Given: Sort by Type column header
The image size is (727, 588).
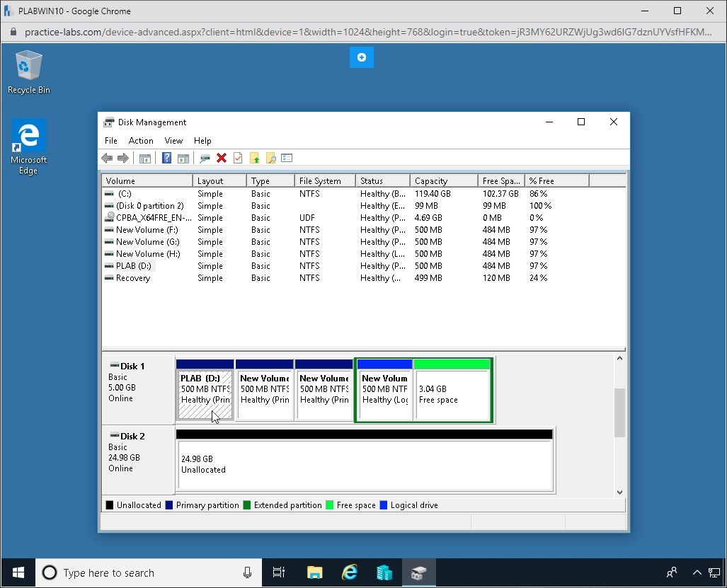Looking at the screenshot, I should 270,181.
